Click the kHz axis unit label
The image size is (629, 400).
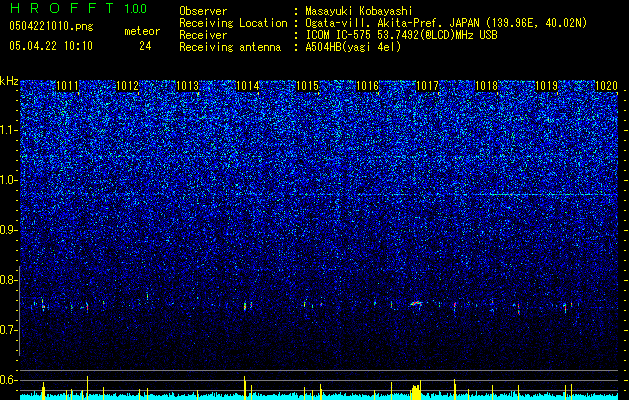click(x=9, y=81)
